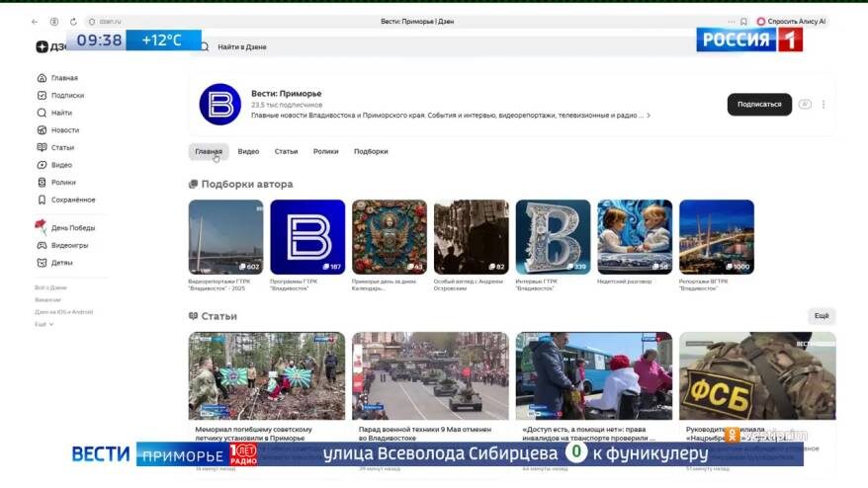Open Репортажи ВГТРК Владивосток collection thumbnail
868x488 pixels.
click(x=717, y=237)
